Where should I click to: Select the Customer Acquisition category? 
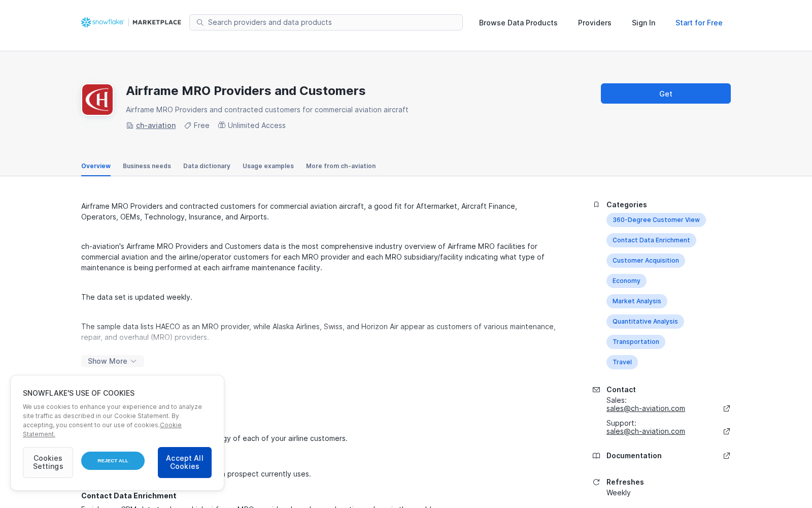(x=646, y=261)
